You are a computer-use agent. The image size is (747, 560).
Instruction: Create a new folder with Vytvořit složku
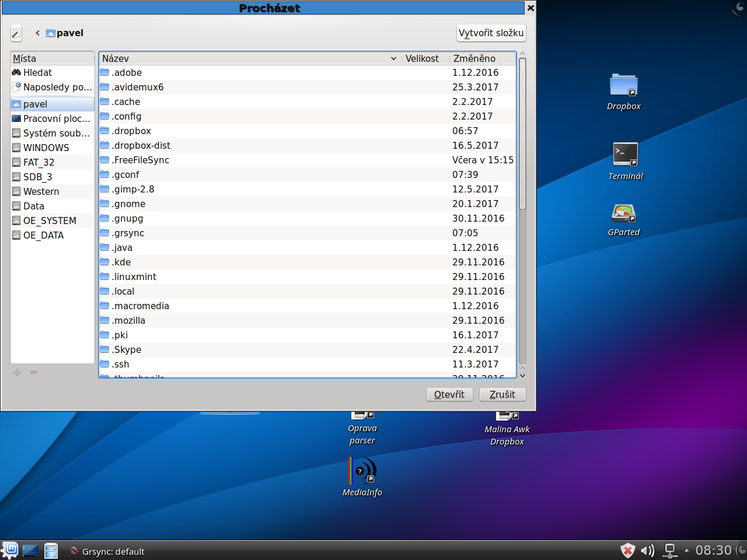[491, 33]
